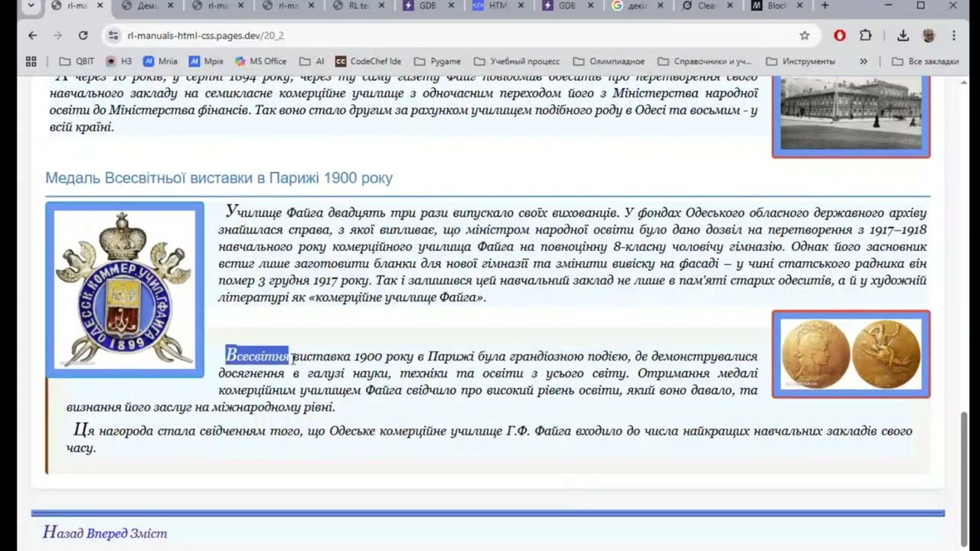Viewport: 980px width, 551px height.
Task: Maximize the Chrome window
Action: coord(921,5)
